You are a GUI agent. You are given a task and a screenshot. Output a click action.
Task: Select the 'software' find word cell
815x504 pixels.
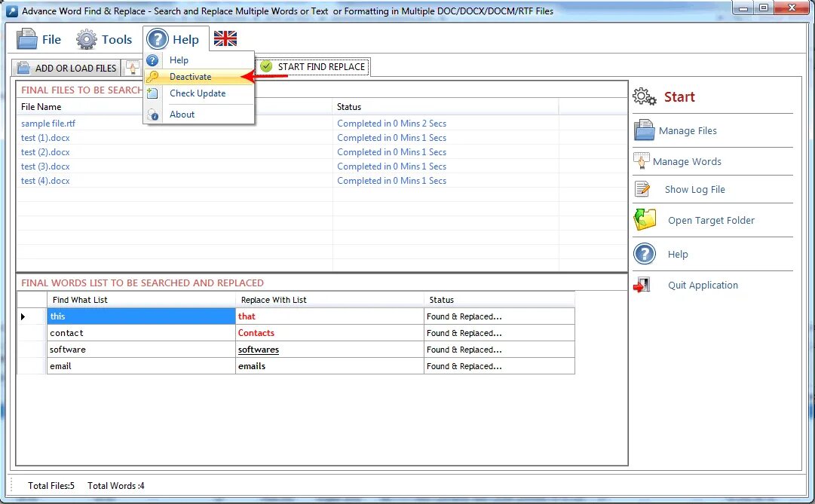[x=141, y=350]
